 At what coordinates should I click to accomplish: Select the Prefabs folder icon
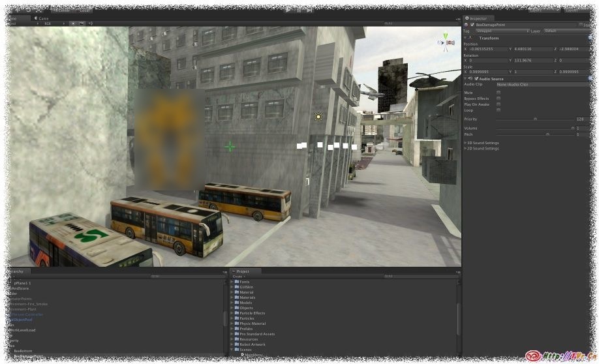(237, 329)
